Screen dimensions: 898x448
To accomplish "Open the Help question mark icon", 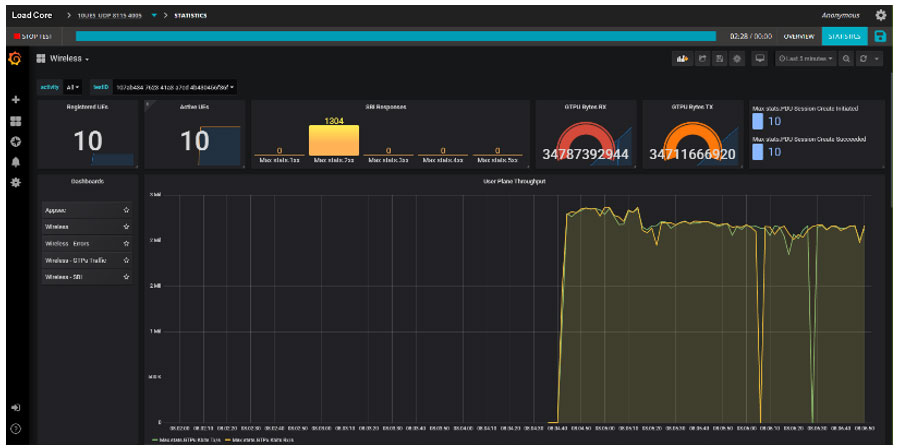I will point(15,429).
